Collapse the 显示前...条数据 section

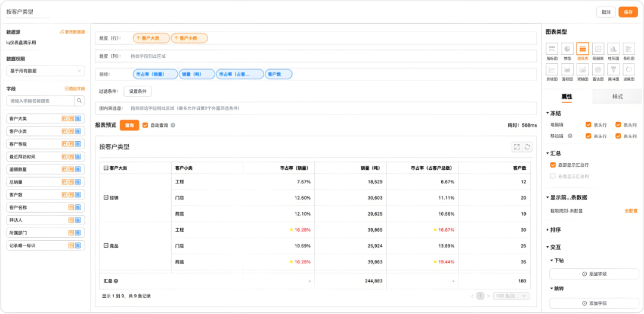coord(547,197)
